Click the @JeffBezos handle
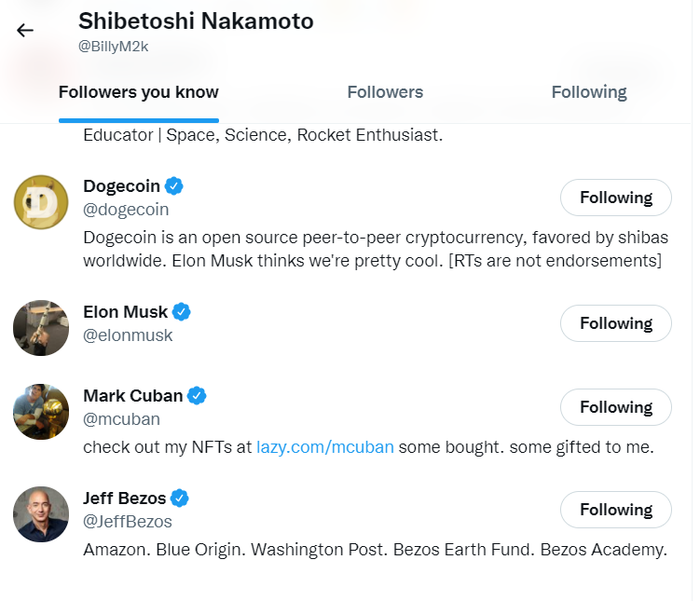 coord(128,522)
